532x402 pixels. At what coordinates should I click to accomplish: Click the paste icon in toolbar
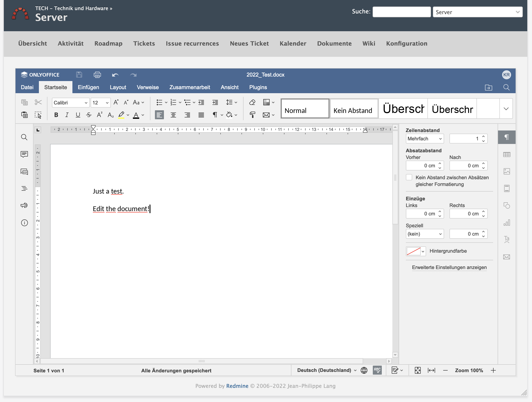coord(24,115)
